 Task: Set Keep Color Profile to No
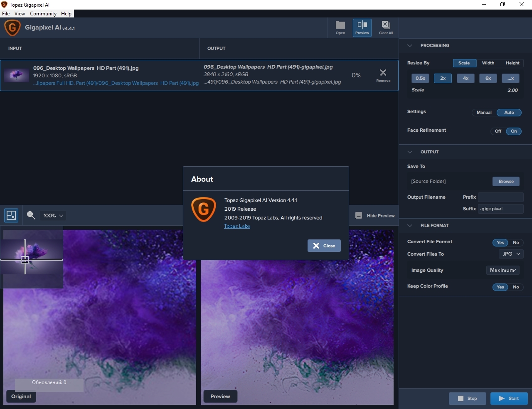[516, 287]
